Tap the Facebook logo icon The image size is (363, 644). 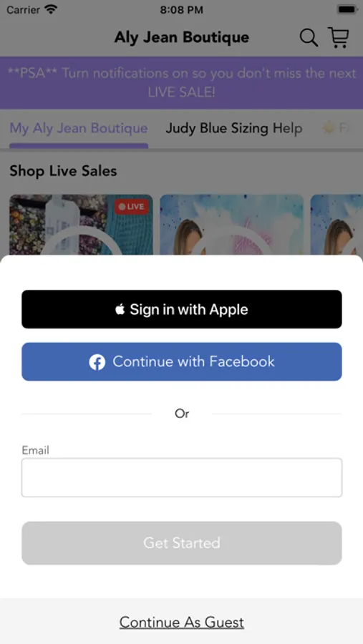coord(97,362)
